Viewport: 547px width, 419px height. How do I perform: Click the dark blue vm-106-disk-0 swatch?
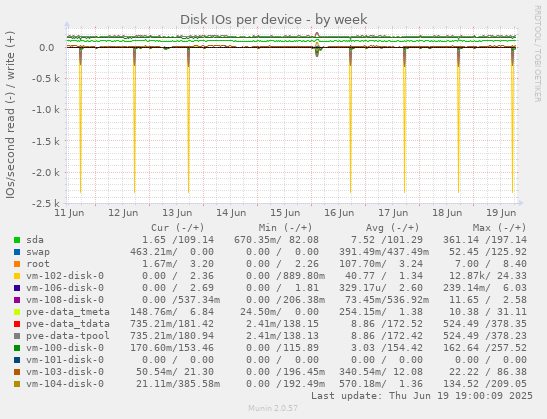coord(17,288)
